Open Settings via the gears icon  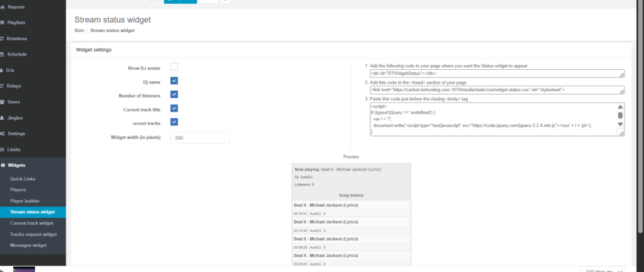click(x=3, y=133)
